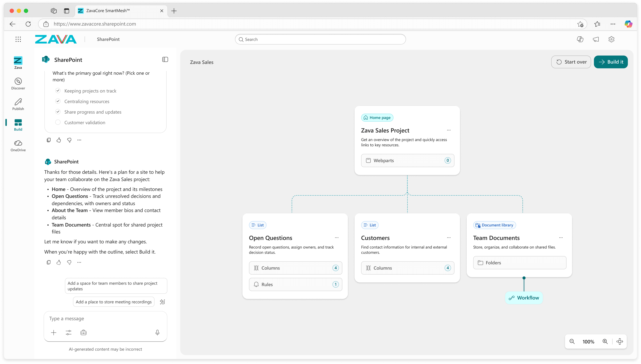
Task: Expand Webparts on the Home page card
Action: (407, 161)
